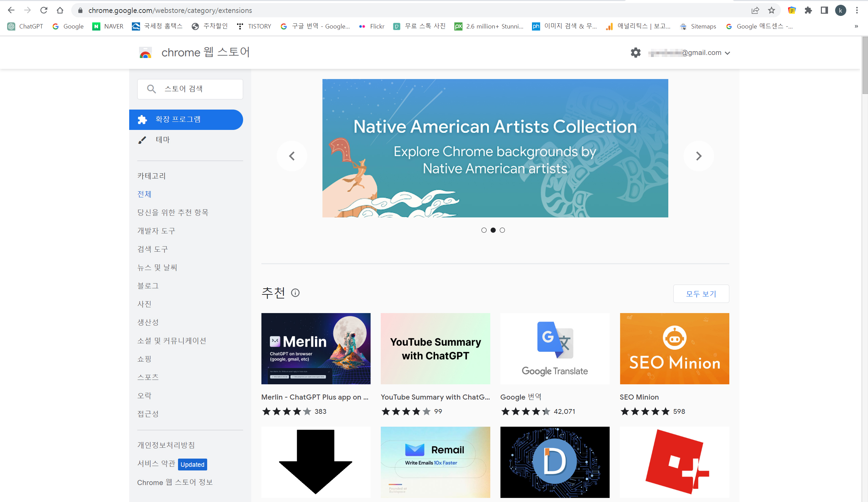The image size is (868, 502).
Task: Open the Native American Artists Collection banner
Action: 495,148
